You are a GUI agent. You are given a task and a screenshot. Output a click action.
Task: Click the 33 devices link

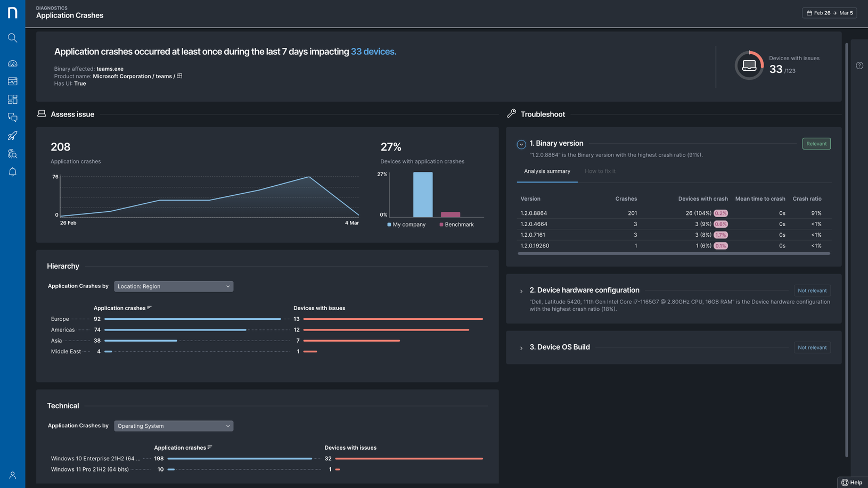[373, 52]
